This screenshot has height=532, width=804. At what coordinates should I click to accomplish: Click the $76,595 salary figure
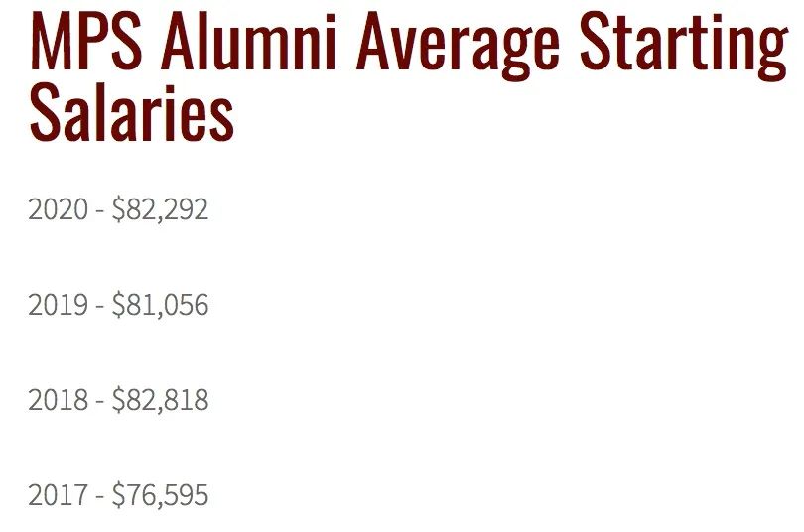point(160,495)
